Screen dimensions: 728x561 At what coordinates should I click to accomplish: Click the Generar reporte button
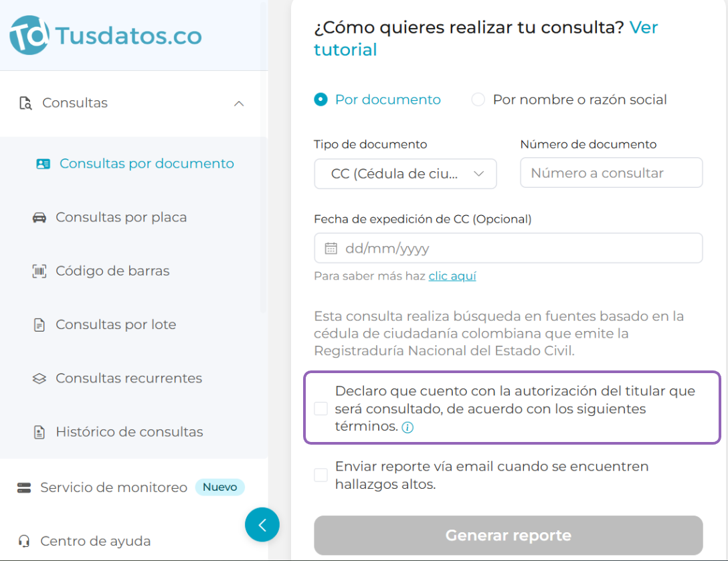tap(509, 536)
